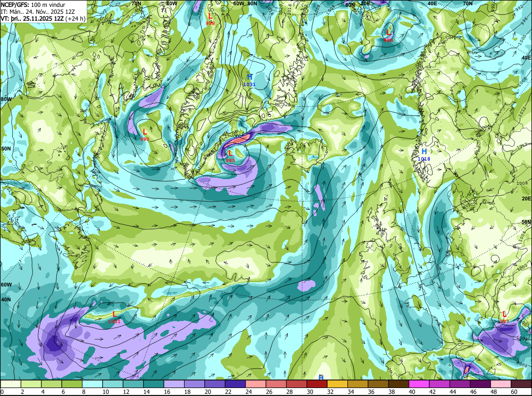Image resolution: width=532 pixels, height=396 pixels.
Task: Click the red L marker labeled 998
Action: point(210,16)
